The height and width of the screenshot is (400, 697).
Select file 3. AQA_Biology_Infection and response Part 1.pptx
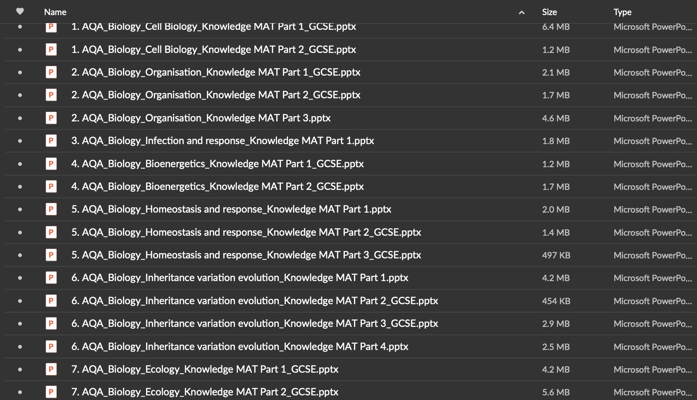[222, 140]
